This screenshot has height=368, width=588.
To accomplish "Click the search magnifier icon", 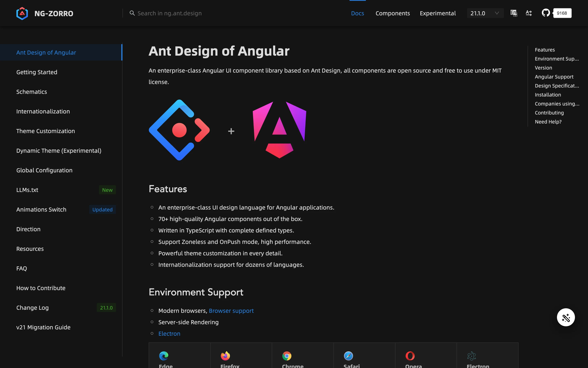I will [132, 13].
